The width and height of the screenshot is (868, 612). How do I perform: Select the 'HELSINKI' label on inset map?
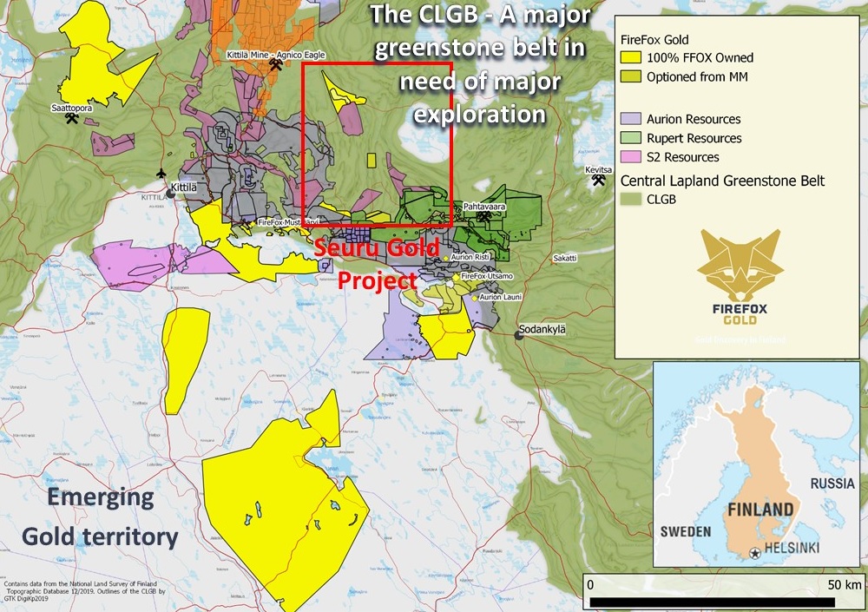[x=792, y=549]
